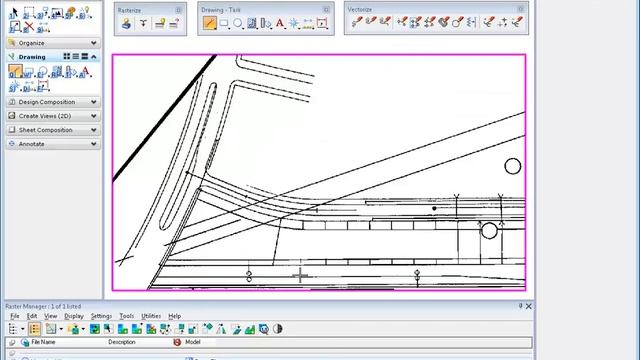
Task: Click the merge arrow icon in Rasterize toolbox
Action: (143, 24)
